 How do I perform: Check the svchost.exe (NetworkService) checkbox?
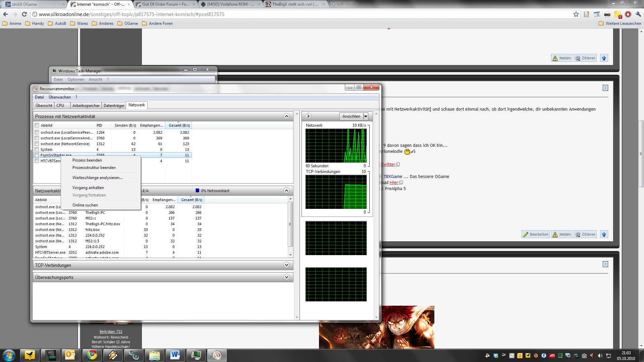pyautogui.click(x=37, y=144)
